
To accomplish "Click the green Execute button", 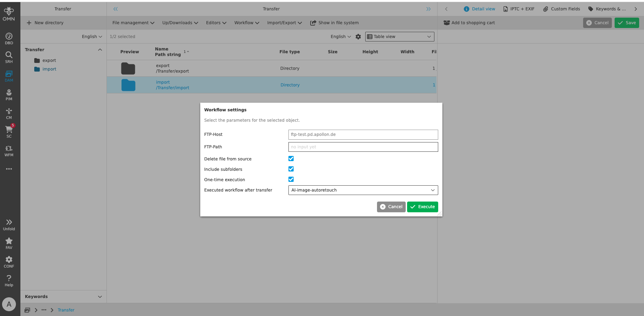I will pos(422,207).
